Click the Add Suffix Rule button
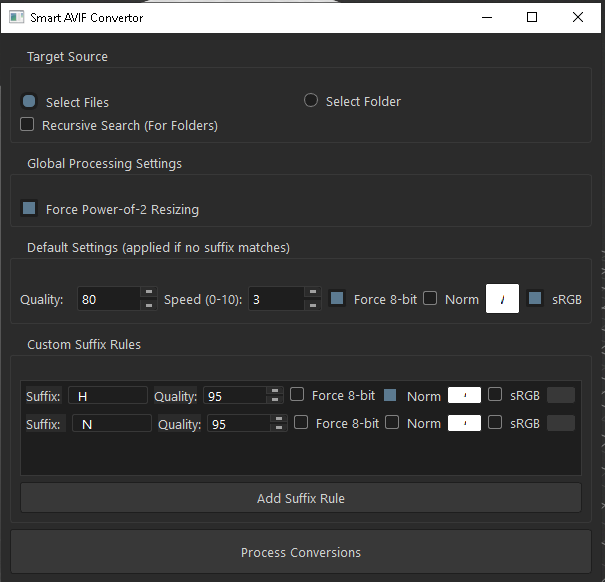605x582 pixels. coord(301,498)
